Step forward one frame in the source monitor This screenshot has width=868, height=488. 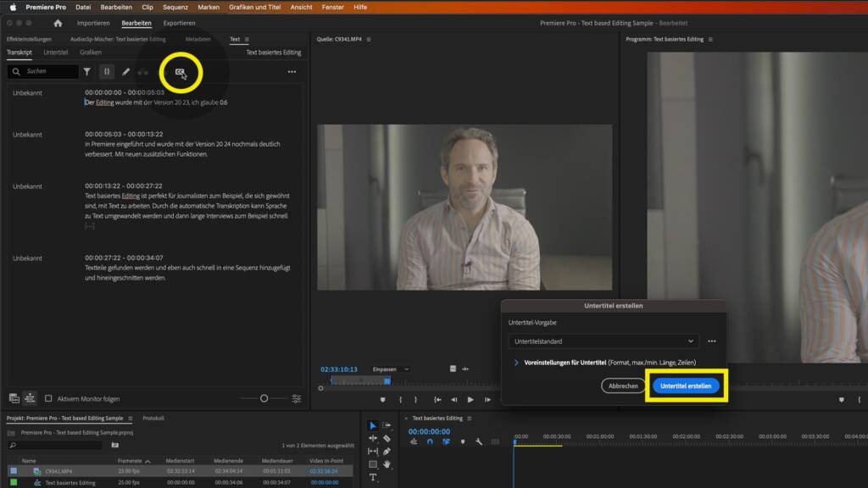487,400
